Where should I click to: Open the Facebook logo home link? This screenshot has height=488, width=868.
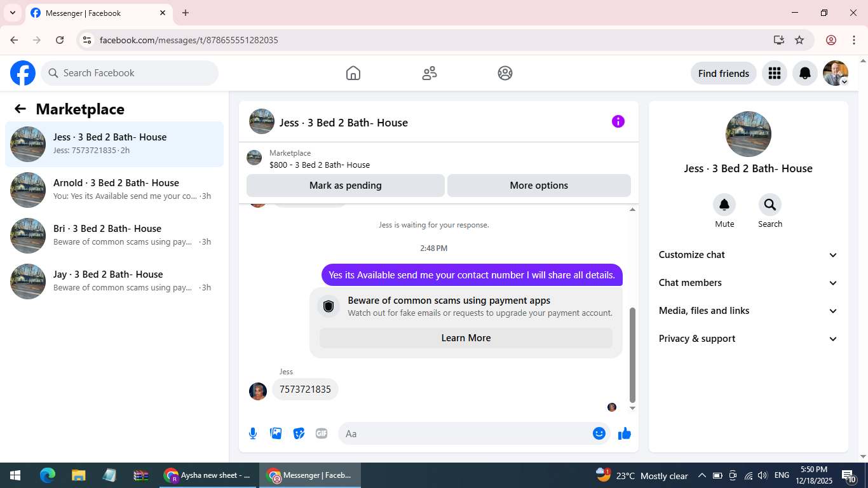coord(23,73)
